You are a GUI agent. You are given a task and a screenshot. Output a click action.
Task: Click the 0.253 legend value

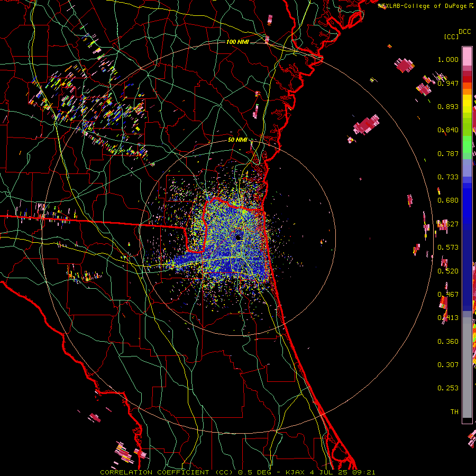[448, 388]
